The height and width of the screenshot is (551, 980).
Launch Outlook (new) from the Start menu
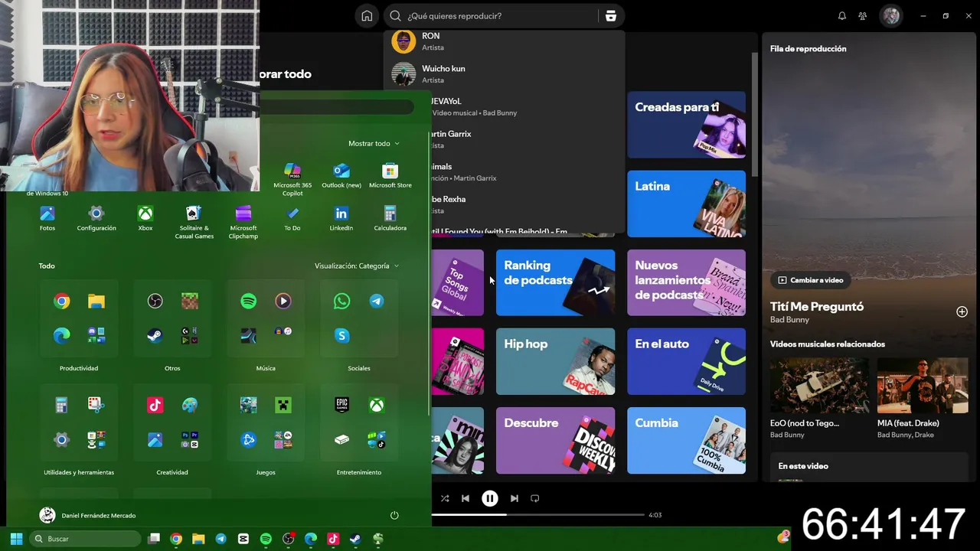point(341,175)
